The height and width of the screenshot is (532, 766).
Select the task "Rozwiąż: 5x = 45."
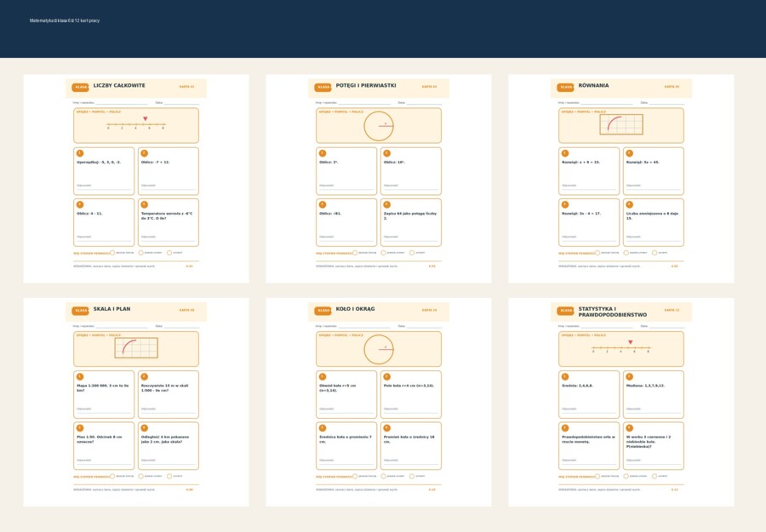click(654, 171)
